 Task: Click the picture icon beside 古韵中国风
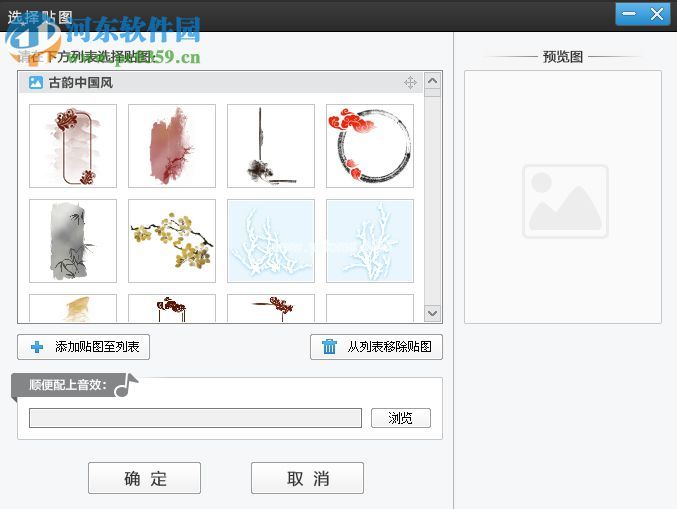coord(36,82)
